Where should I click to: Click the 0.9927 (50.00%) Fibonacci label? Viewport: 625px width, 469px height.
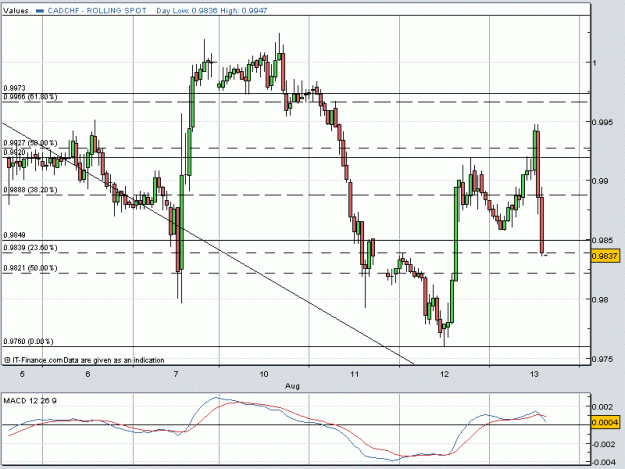pyautogui.click(x=30, y=143)
